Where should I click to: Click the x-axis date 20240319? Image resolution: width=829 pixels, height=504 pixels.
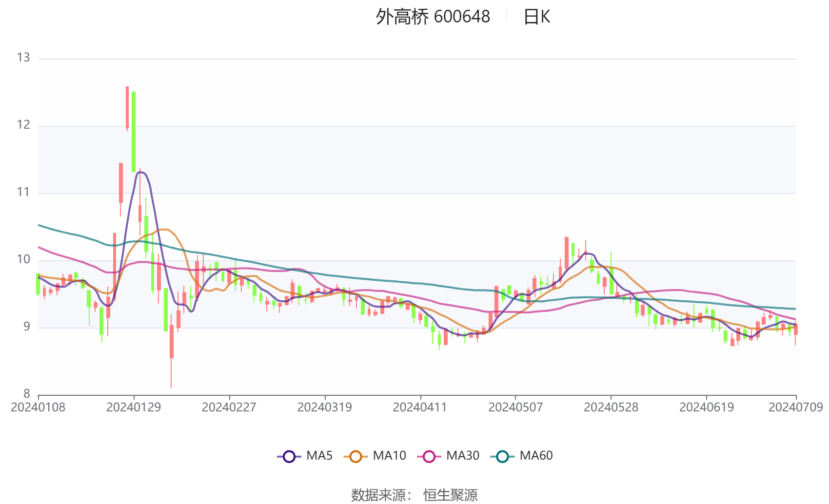click(x=325, y=407)
